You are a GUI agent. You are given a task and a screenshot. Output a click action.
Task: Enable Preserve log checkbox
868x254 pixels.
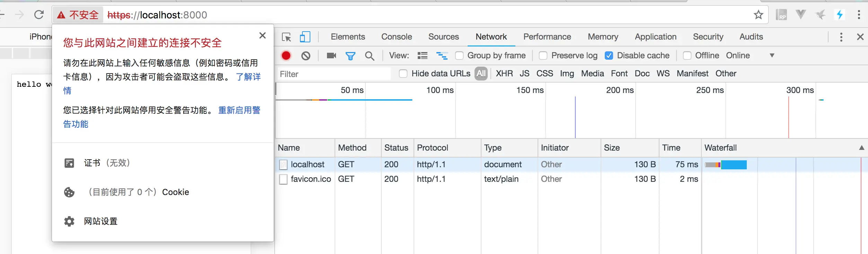pyautogui.click(x=543, y=56)
